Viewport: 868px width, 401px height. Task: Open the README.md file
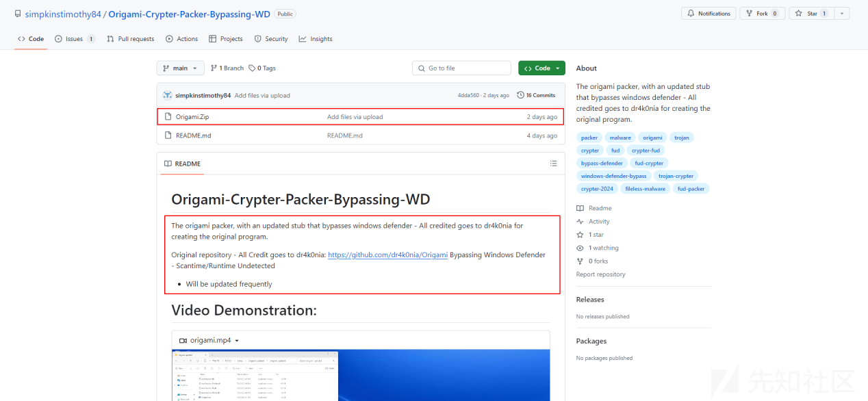click(194, 135)
